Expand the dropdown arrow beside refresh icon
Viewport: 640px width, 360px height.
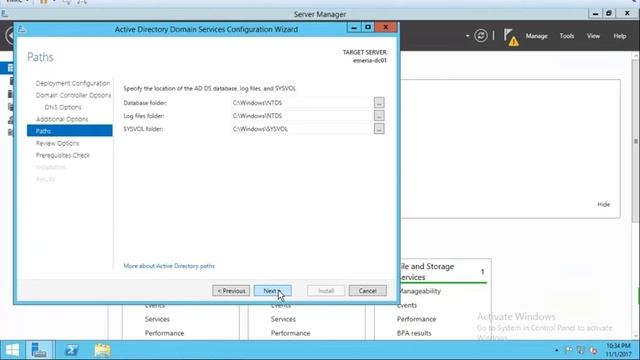(x=467, y=36)
